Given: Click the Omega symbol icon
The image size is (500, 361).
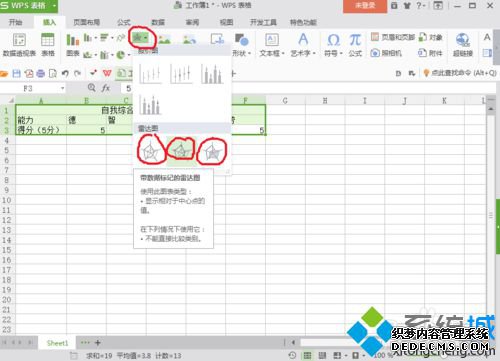Looking at the screenshot, I should [x=333, y=40].
